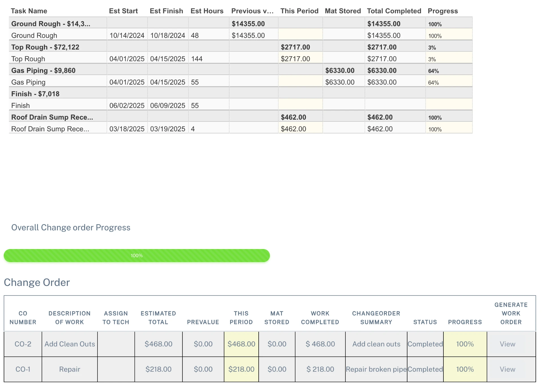Edit the 100% progress cell for CO-2
Screen dimensions: 544x392
(x=465, y=344)
